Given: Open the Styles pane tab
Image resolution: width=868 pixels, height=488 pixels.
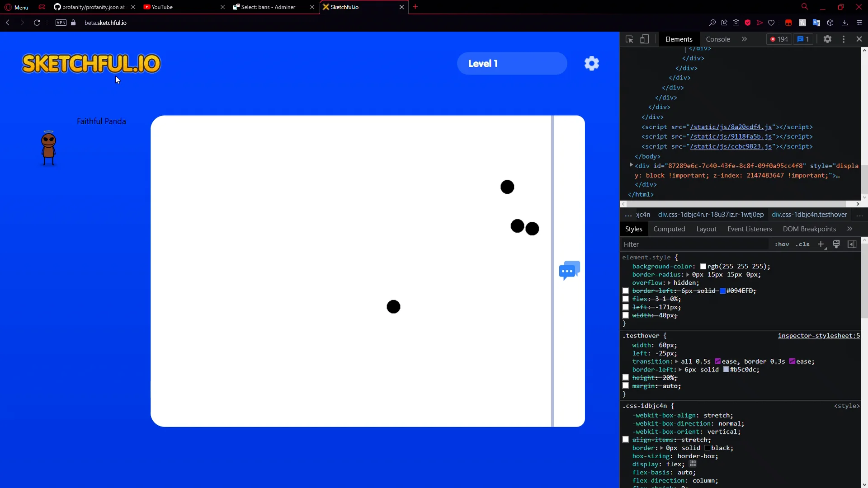Looking at the screenshot, I should pos(633,229).
